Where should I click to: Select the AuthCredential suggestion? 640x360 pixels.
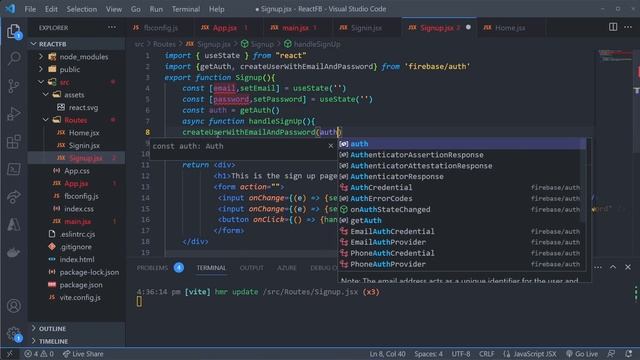pos(462,187)
